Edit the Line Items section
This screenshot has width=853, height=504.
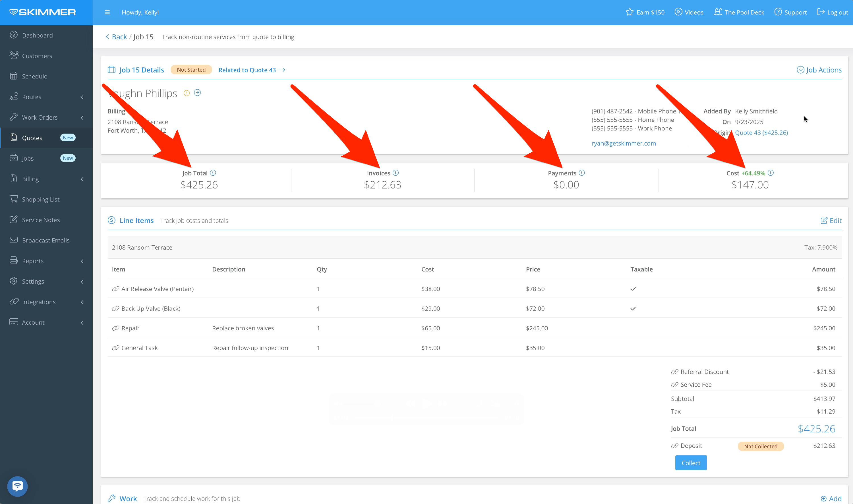point(831,220)
